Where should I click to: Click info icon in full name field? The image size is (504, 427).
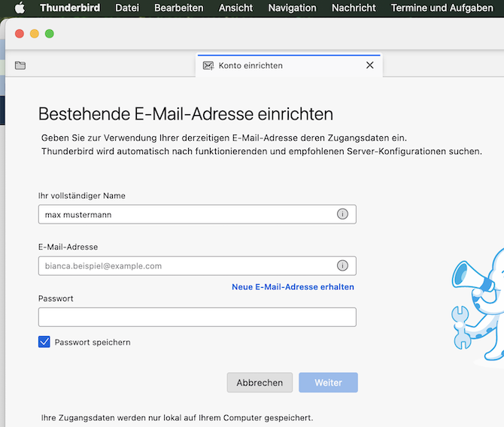tap(342, 214)
